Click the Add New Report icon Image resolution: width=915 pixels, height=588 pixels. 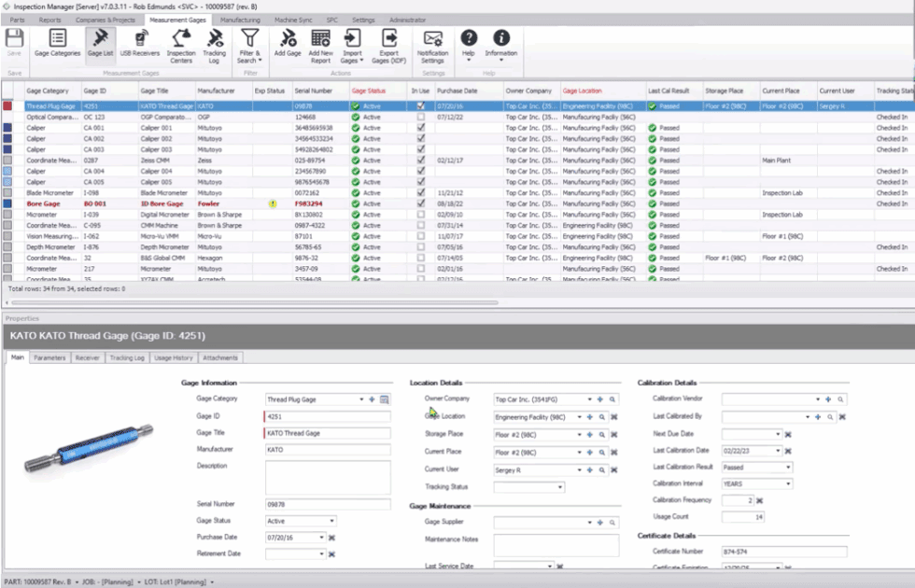(x=320, y=44)
